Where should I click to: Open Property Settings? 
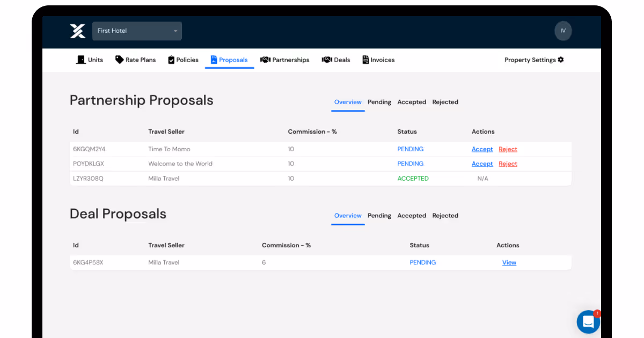click(534, 60)
